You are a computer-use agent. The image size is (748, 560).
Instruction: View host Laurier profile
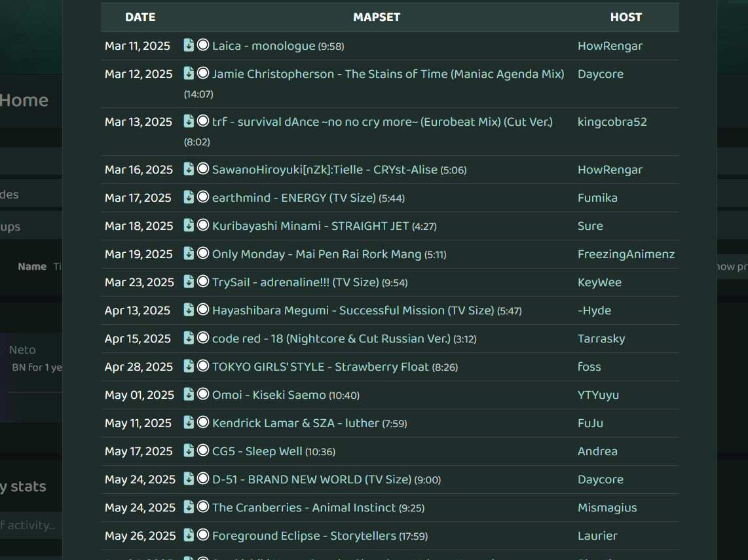597,535
